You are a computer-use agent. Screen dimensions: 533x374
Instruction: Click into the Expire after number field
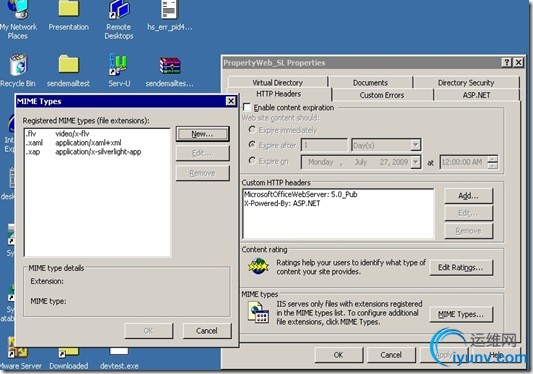coord(324,145)
